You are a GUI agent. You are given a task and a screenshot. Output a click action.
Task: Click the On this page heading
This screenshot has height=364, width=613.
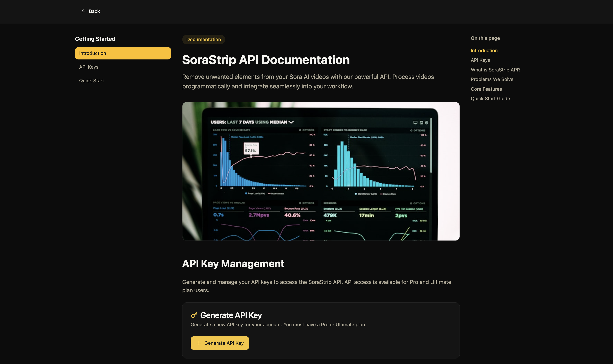[x=485, y=38]
